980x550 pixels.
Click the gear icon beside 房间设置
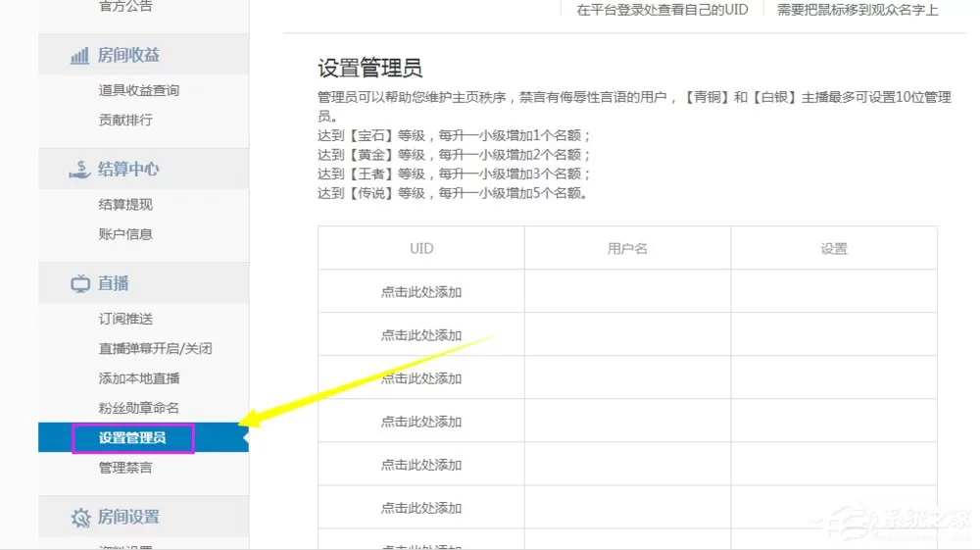pyautogui.click(x=80, y=518)
